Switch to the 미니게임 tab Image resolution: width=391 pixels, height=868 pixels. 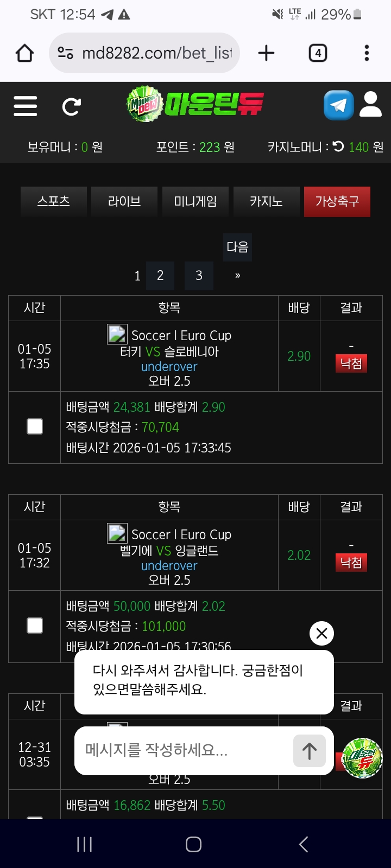tap(195, 201)
